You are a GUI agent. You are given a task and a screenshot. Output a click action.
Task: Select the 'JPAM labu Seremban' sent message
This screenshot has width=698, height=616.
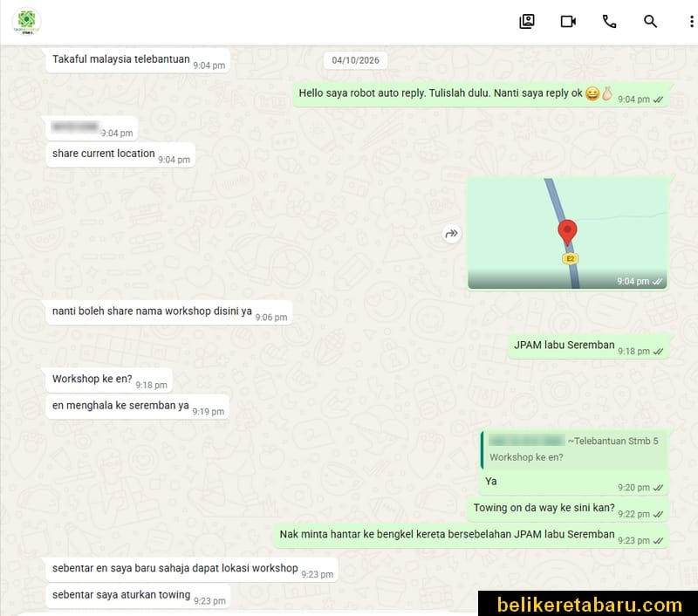588,346
